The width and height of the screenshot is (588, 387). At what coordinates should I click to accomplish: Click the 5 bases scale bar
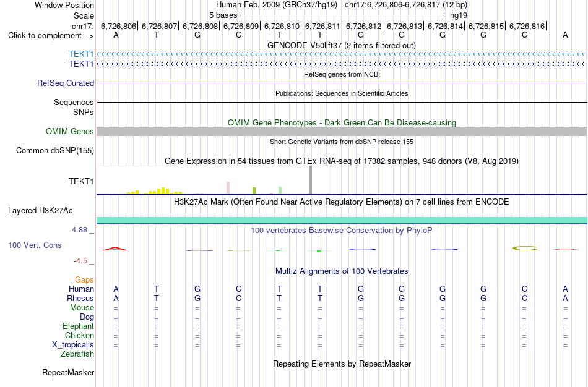[342, 15]
